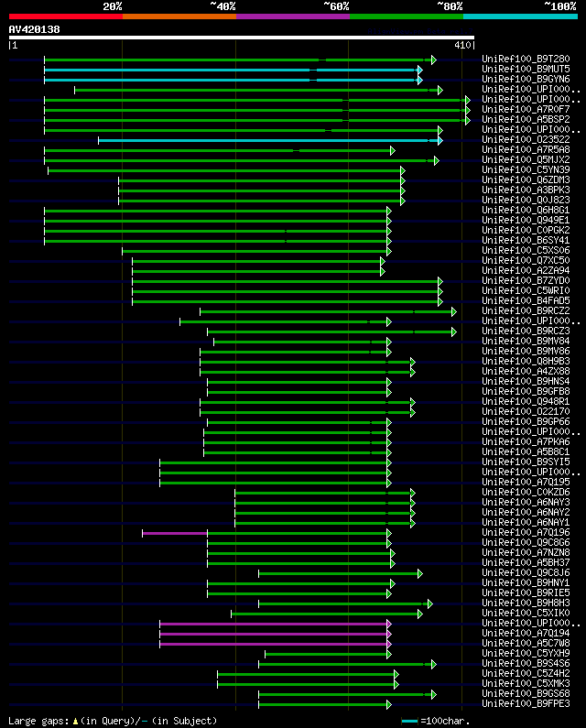The width and height of the screenshot is (586, 728).
Task: Click the UniRef100_A6NAY1 label
Action: (x=526, y=522)
